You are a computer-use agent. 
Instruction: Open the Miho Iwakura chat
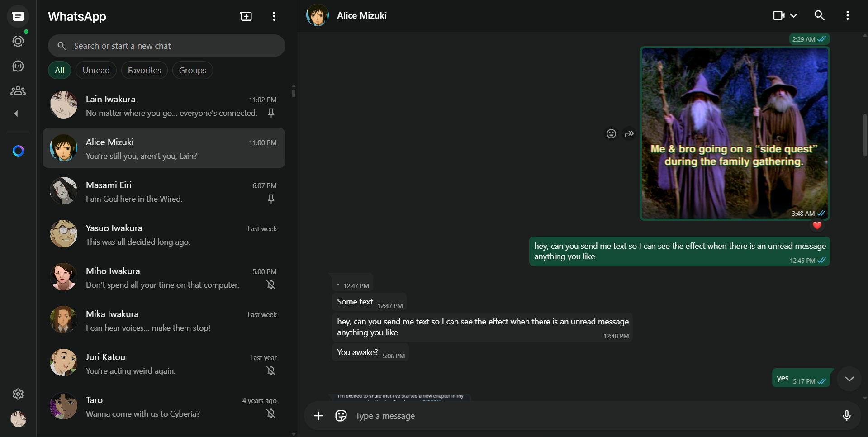[x=164, y=277]
